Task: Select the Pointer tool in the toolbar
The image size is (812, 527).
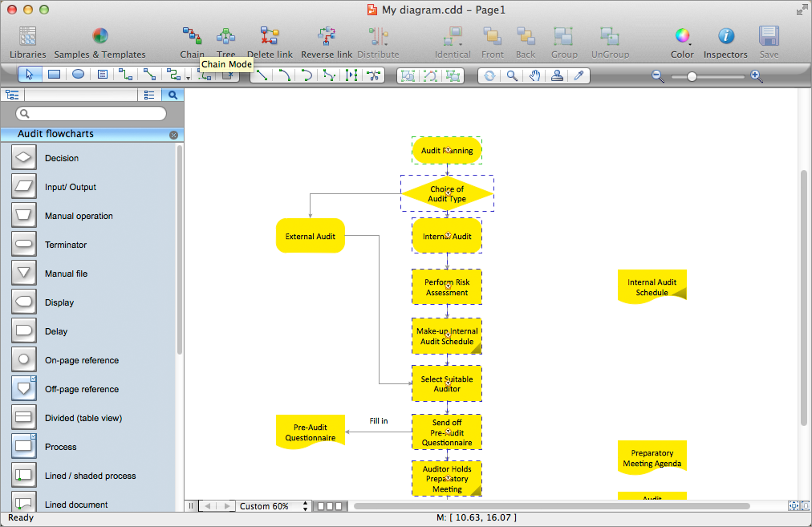Action: [30, 75]
